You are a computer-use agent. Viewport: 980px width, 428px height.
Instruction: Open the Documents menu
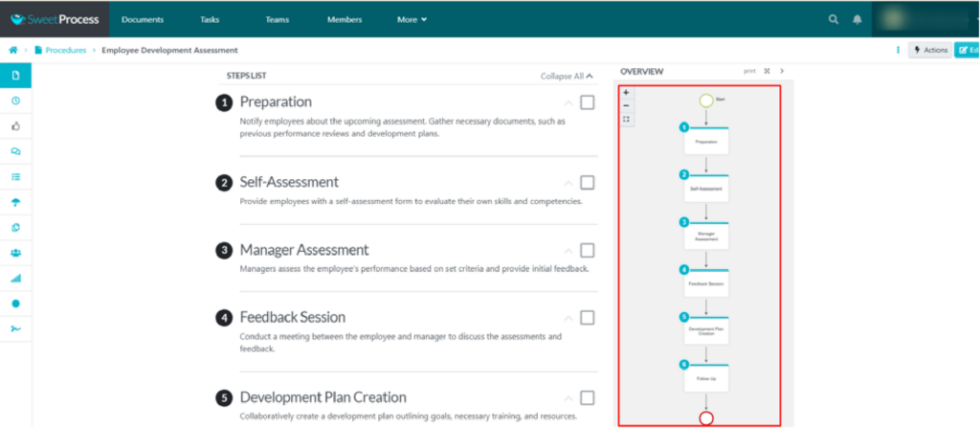point(143,19)
